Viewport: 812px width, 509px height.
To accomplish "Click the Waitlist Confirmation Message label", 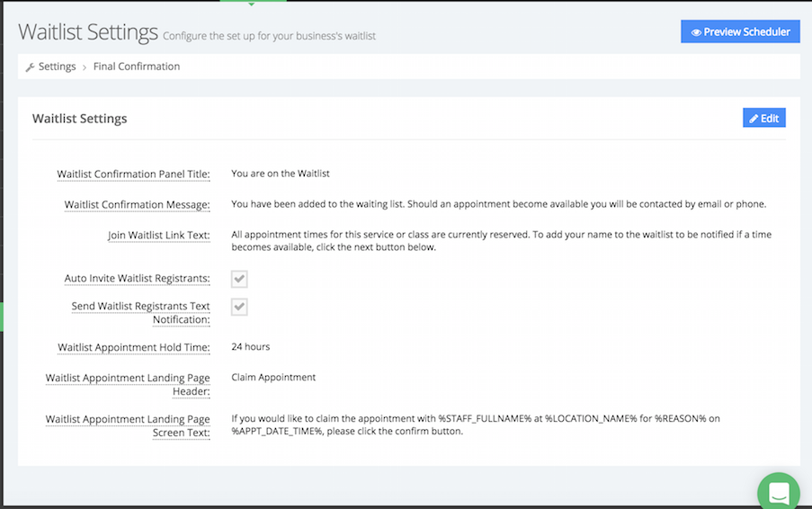I will [x=137, y=205].
